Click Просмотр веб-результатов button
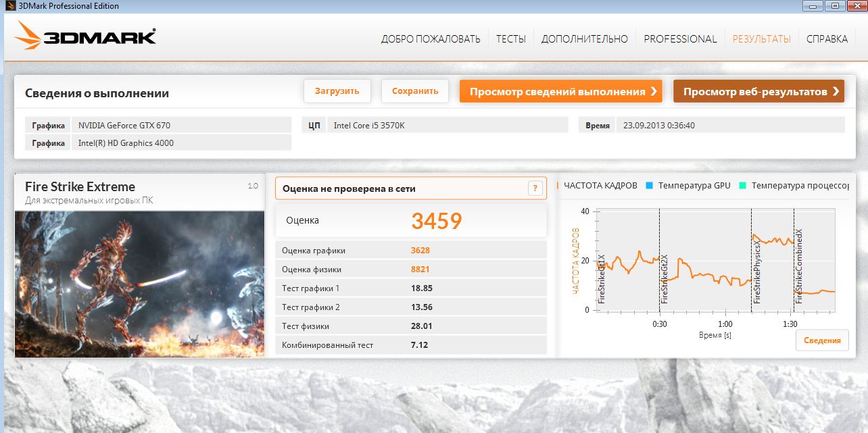This screenshot has height=433, width=868. pyautogui.click(x=758, y=91)
